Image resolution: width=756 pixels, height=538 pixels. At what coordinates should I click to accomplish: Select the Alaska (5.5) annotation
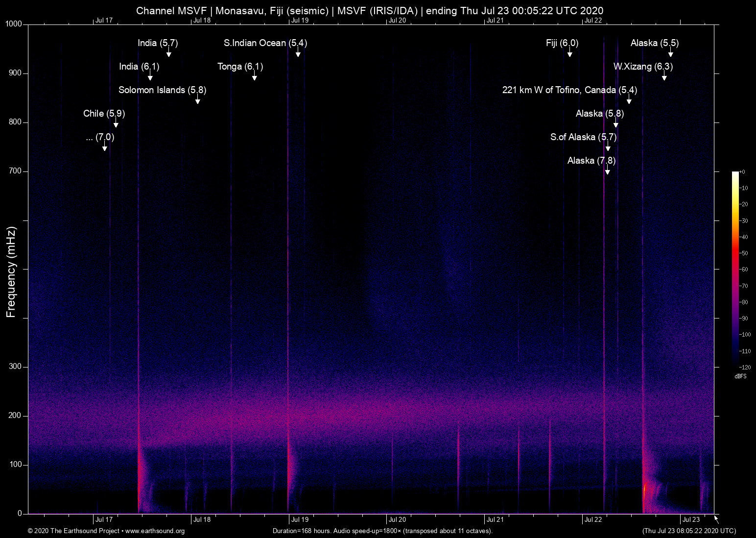[654, 43]
